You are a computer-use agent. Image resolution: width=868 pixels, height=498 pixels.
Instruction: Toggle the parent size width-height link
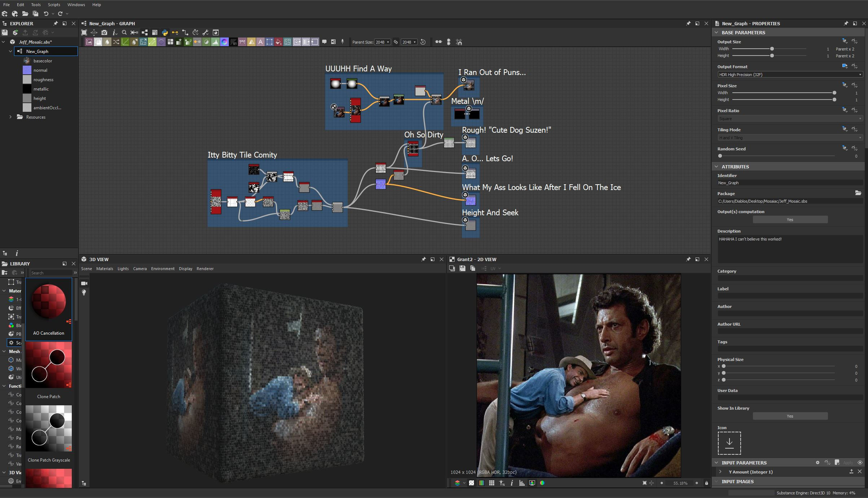point(396,42)
